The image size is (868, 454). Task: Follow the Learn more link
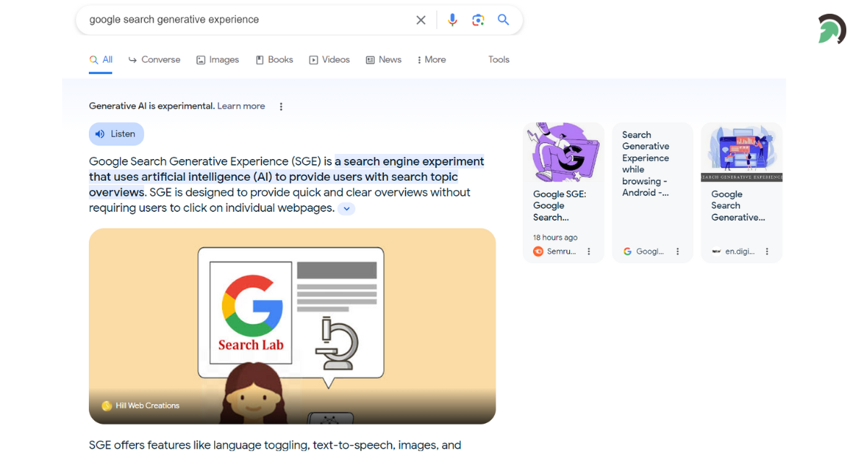coord(241,106)
